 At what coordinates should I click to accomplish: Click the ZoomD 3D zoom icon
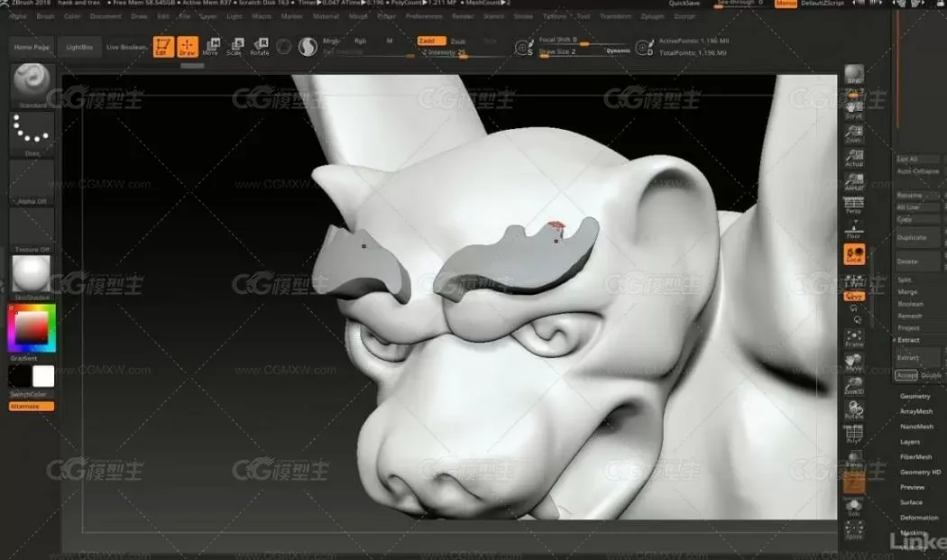(x=853, y=385)
